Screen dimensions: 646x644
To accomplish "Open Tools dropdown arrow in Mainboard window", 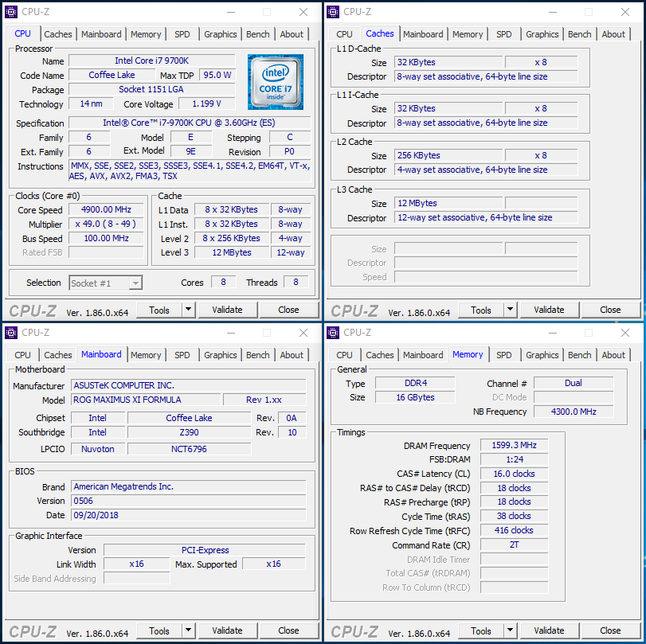I will [x=188, y=630].
